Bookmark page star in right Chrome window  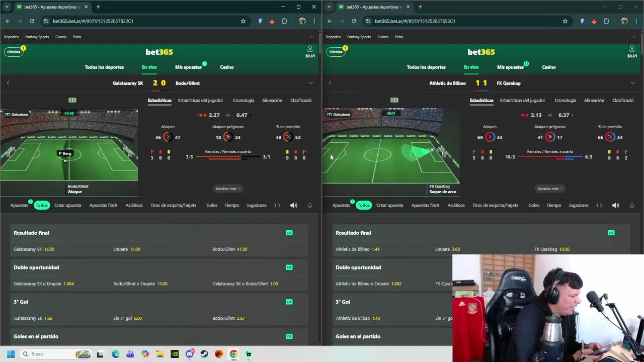pos(565,21)
